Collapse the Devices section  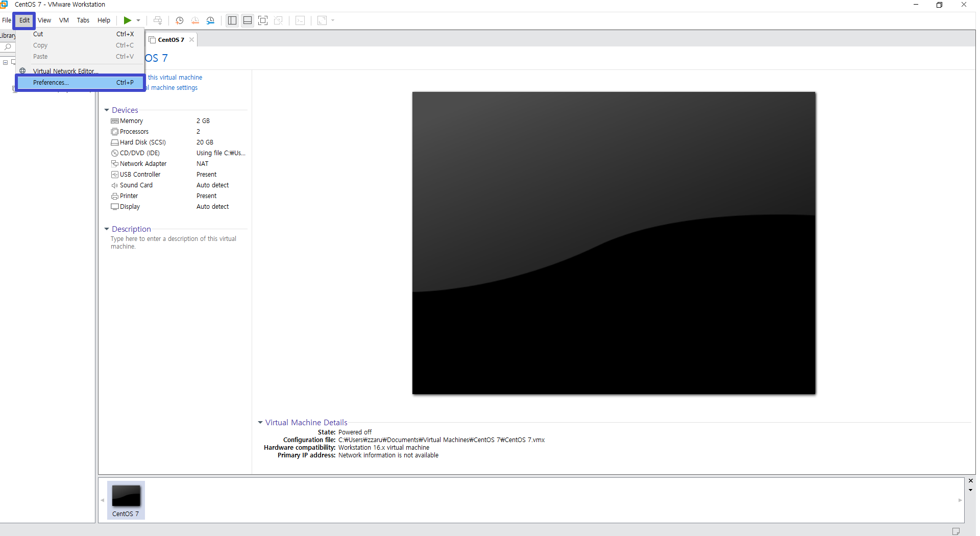click(x=107, y=110)
